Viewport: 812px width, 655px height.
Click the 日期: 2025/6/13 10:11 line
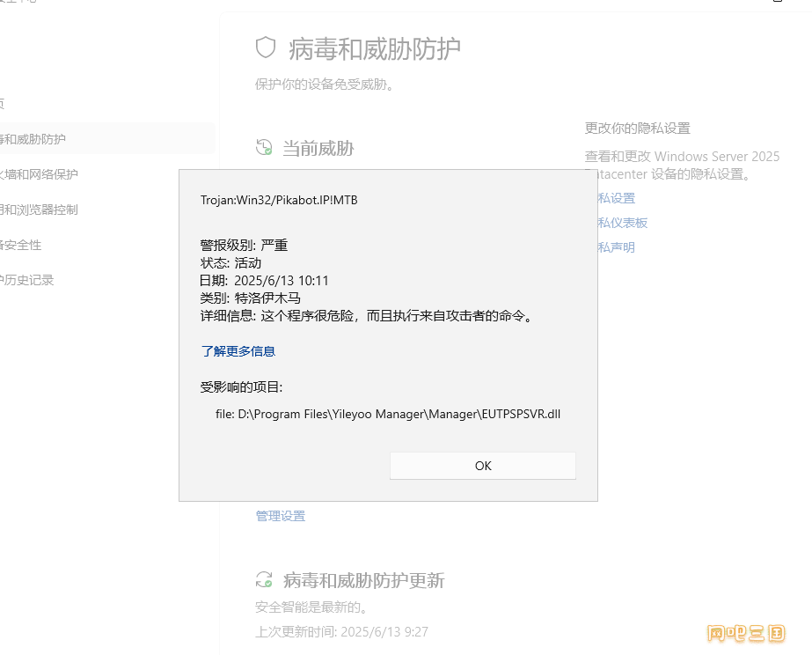[264, 280]
